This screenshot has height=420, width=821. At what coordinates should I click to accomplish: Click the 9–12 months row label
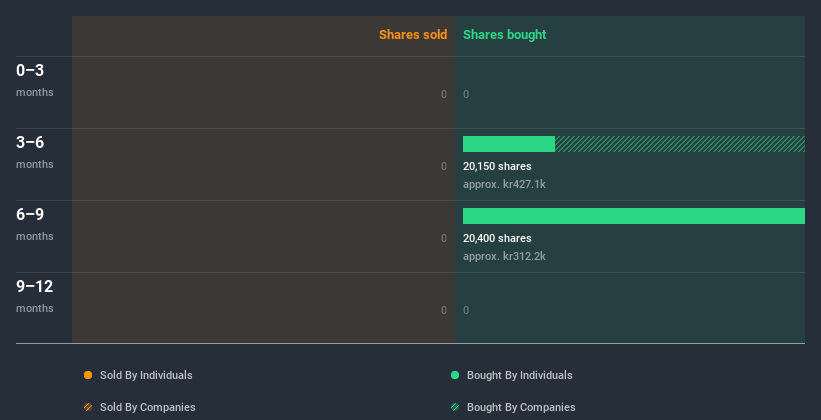tap(35, 296)
